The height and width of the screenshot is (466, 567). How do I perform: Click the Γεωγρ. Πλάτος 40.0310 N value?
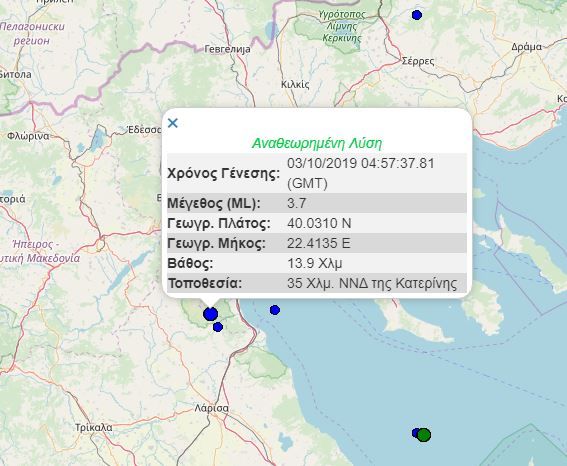point(319,223)
